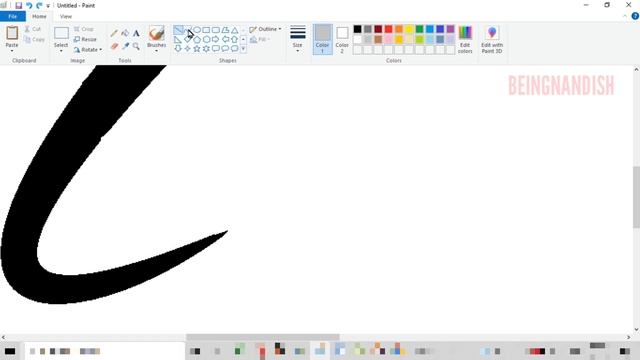Viewport: 640px width, 360px height.
Task: Choose the Triangle shape
Action: click(235, 30)
